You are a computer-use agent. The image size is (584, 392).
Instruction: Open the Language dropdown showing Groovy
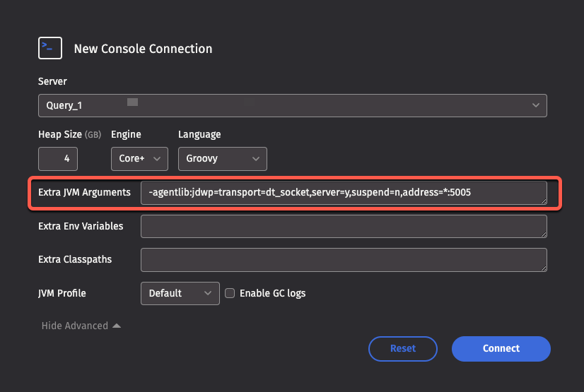pos(222,159)
